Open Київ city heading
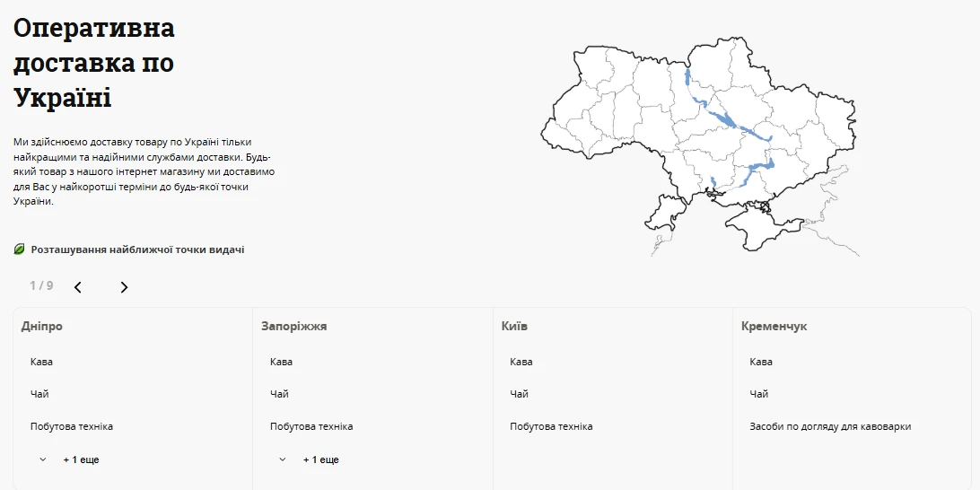Image resolution: width=980 pixels, height=490 pixels. (x=514, y=327)
